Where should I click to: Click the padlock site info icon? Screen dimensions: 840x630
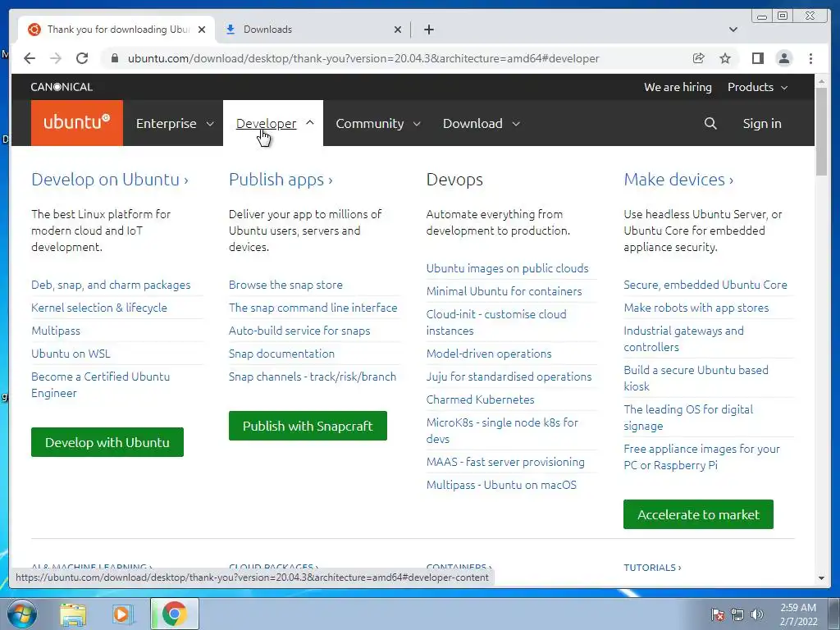point(114,58)
